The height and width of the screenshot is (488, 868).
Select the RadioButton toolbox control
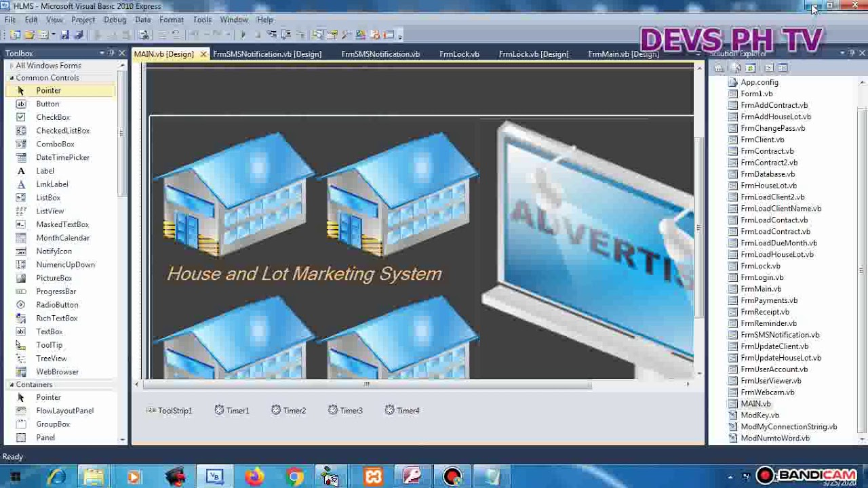coord(57,305)
